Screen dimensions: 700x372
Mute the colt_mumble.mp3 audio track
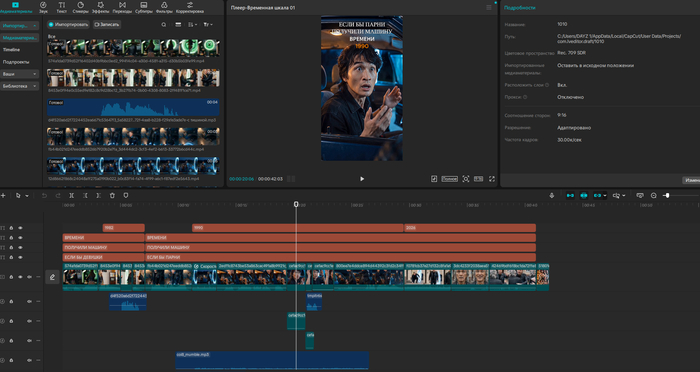click(29, 360)
